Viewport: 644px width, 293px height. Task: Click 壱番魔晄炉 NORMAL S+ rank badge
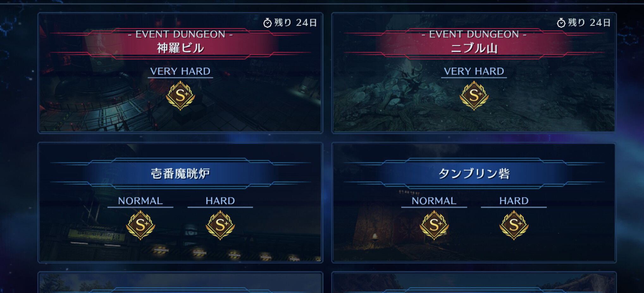(140, 225)
